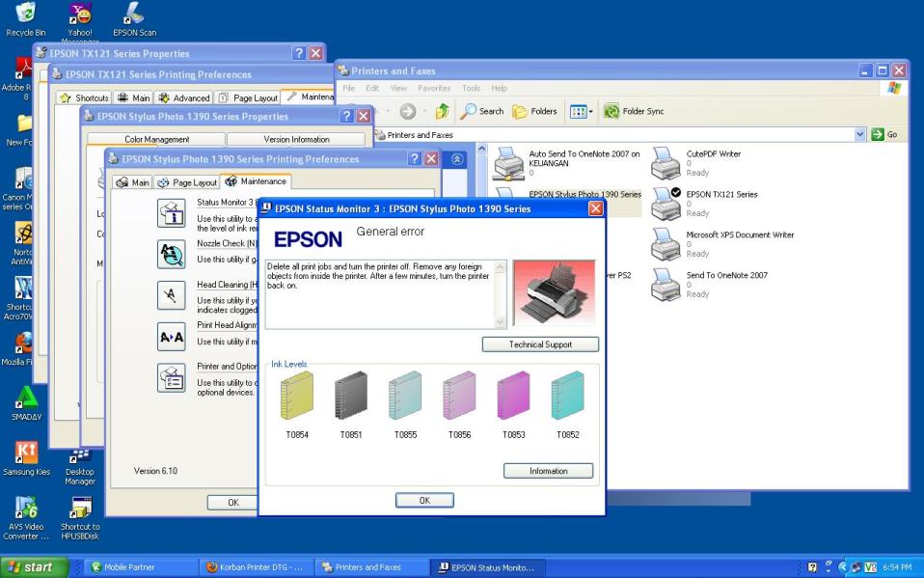This screenshot has height=578, width=924.
Task: Click the Technical Support button
Action: pos(540,344)
